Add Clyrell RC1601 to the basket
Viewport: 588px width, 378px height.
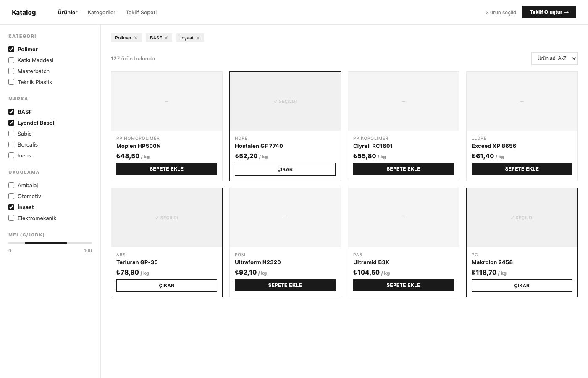click(404, 169)
